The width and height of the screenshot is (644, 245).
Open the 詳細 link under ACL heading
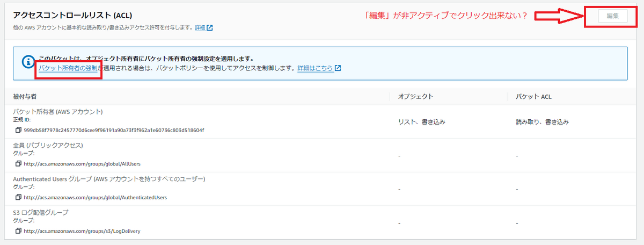click(x=200, y=28)
